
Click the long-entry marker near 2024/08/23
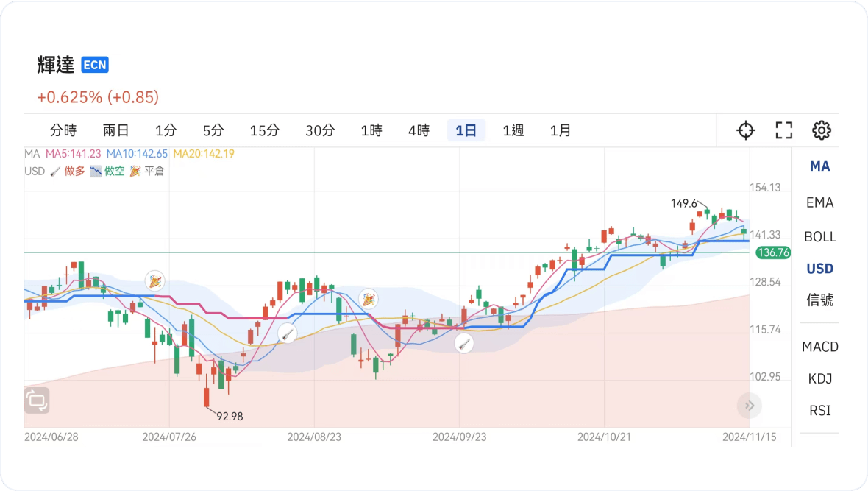tap(288, 333)
